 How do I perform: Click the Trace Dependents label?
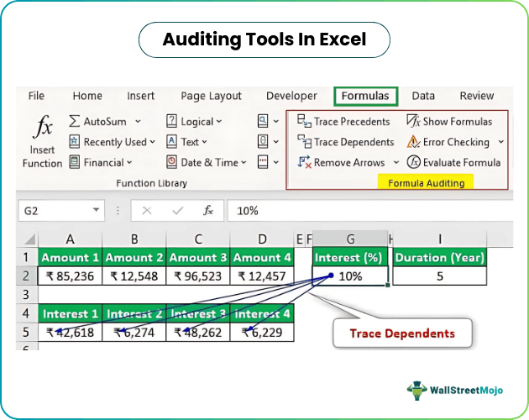click(354, 142)
